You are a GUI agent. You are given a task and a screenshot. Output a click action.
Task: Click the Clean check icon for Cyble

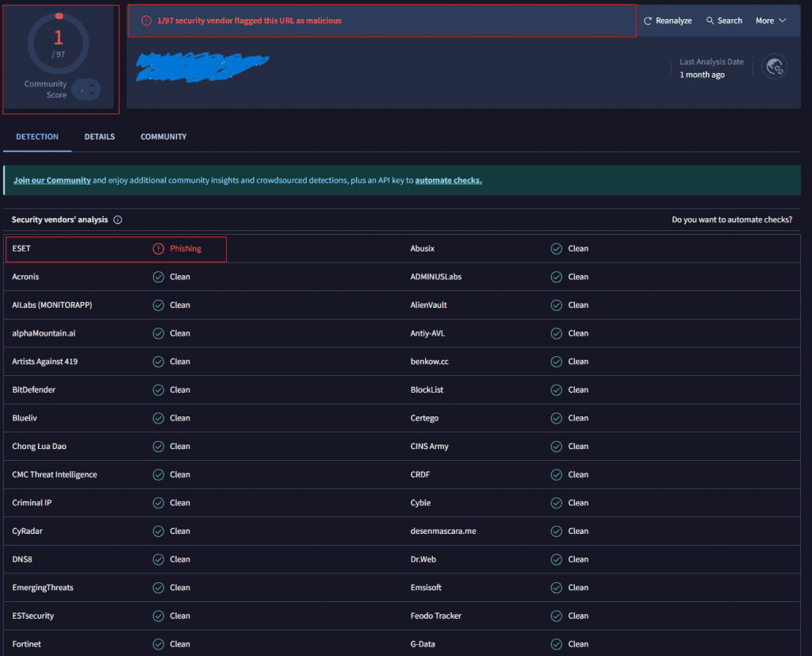(557, 503)
